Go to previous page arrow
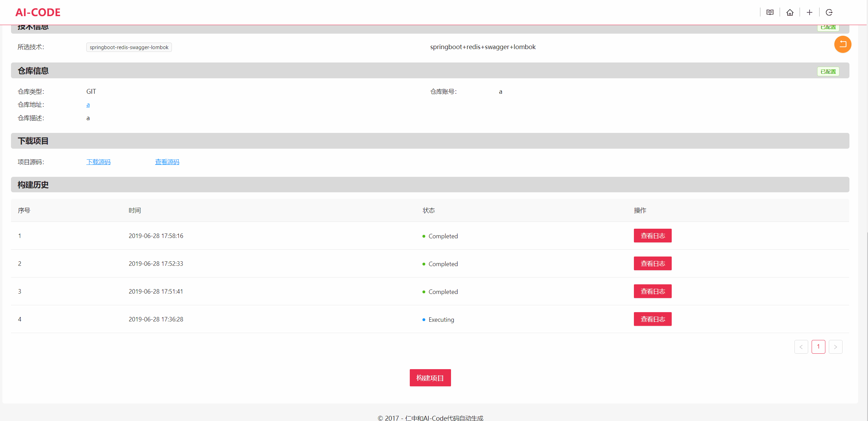 801,347
